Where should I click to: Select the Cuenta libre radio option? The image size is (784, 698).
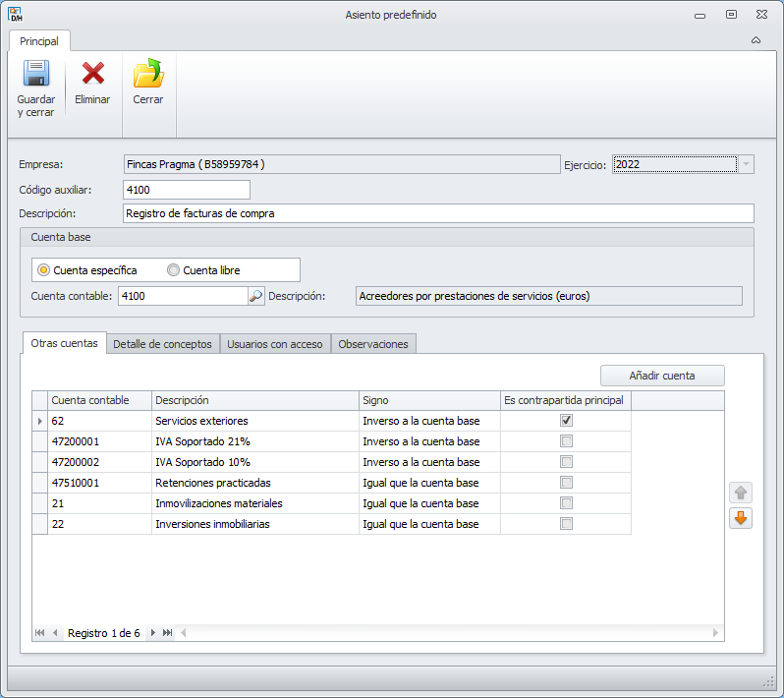point(174,270)
